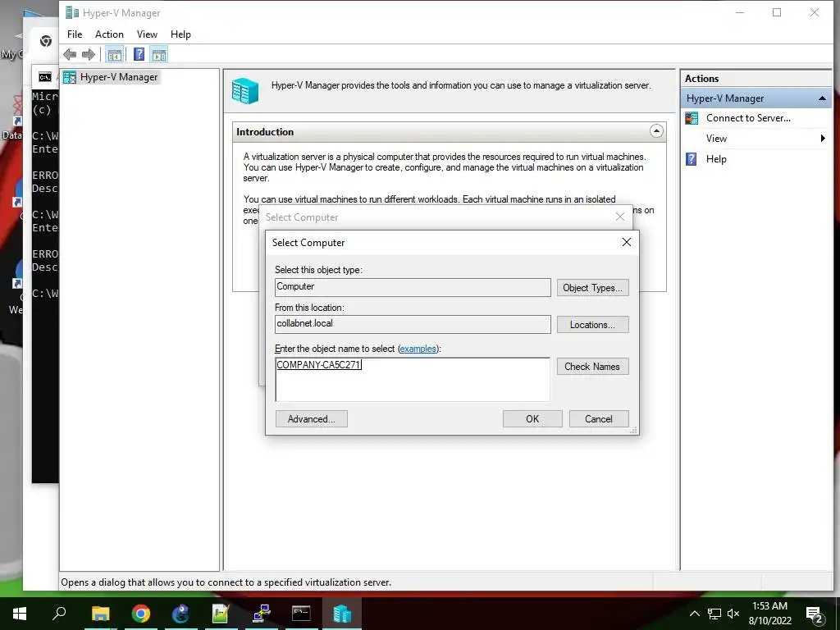Click Check Names button
This screenshot has width=840, height=630.
[x=592, y=367]
